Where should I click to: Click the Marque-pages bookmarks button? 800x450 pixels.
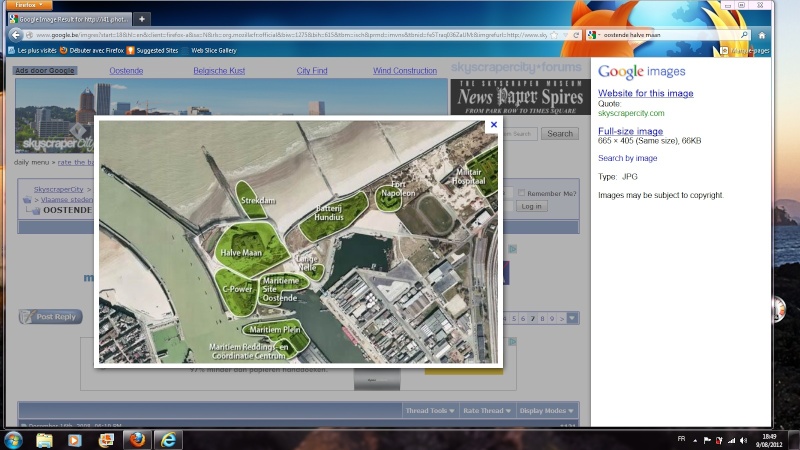click(744, 51)
